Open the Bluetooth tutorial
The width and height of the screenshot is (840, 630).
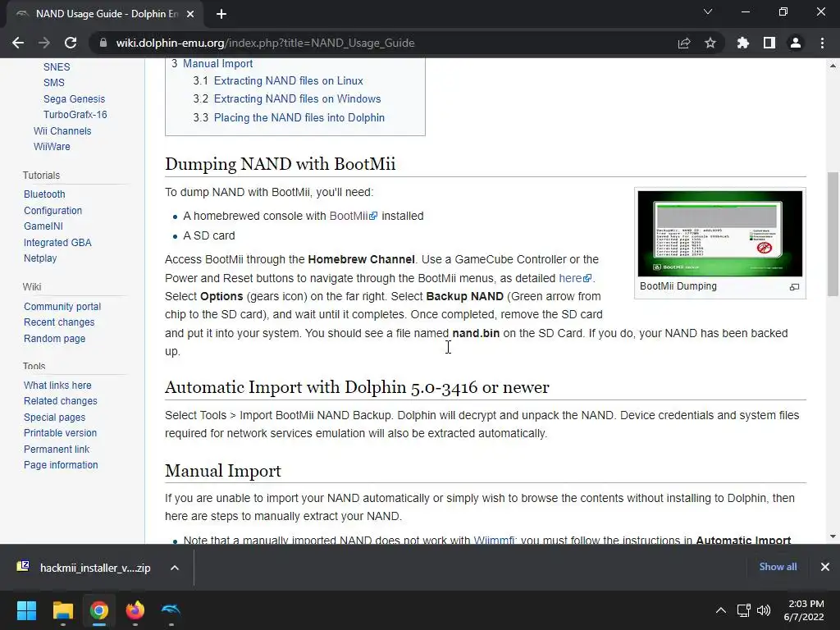pos(44,194)
